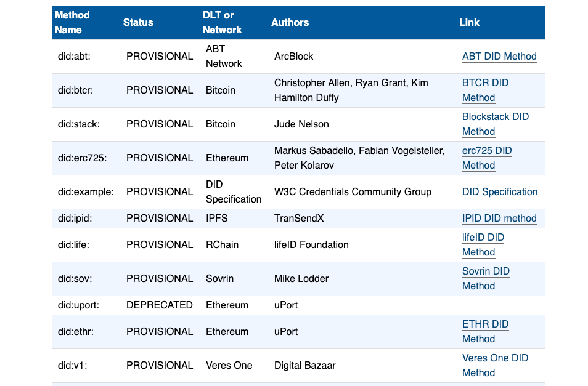588x386 pixels.
Task: Click the erc725 DID Method link
Action: click(x=486, y=151)
